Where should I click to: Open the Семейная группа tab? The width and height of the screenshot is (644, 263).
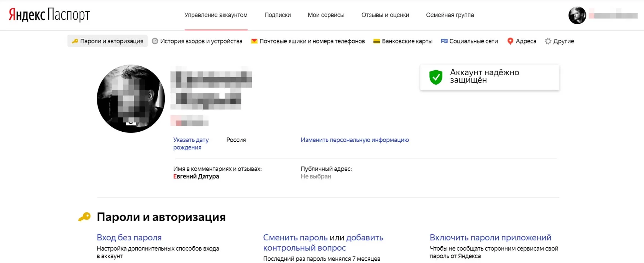click(x=450, y=15)
